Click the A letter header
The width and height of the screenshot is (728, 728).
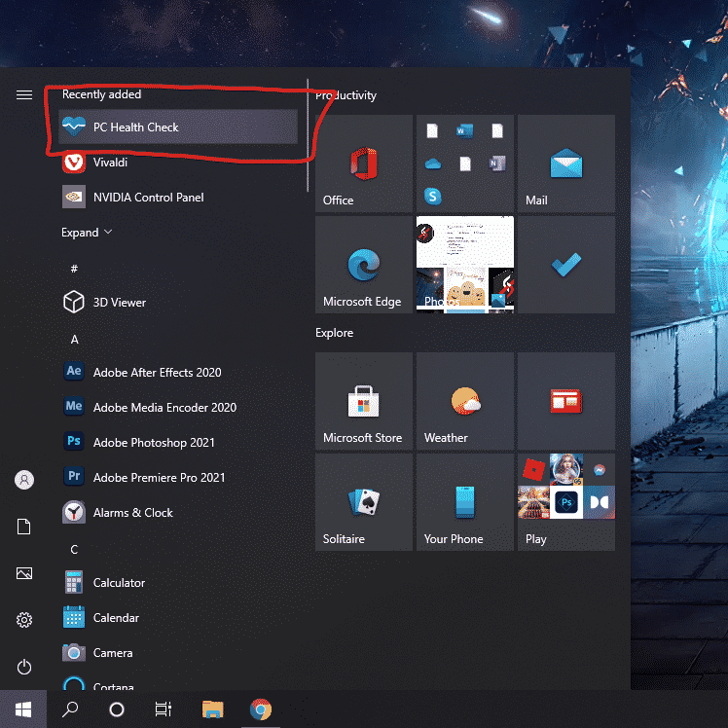point(74,340)
